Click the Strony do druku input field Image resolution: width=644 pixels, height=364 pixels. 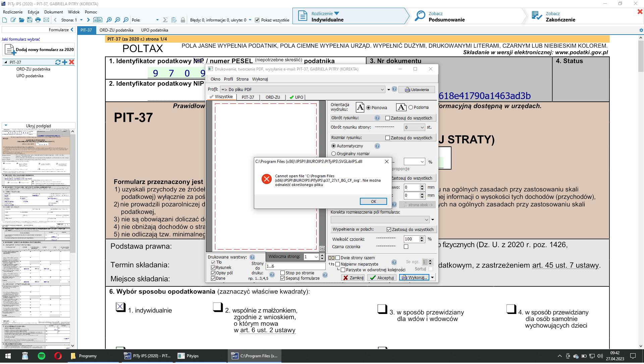[x=295, y=266]
